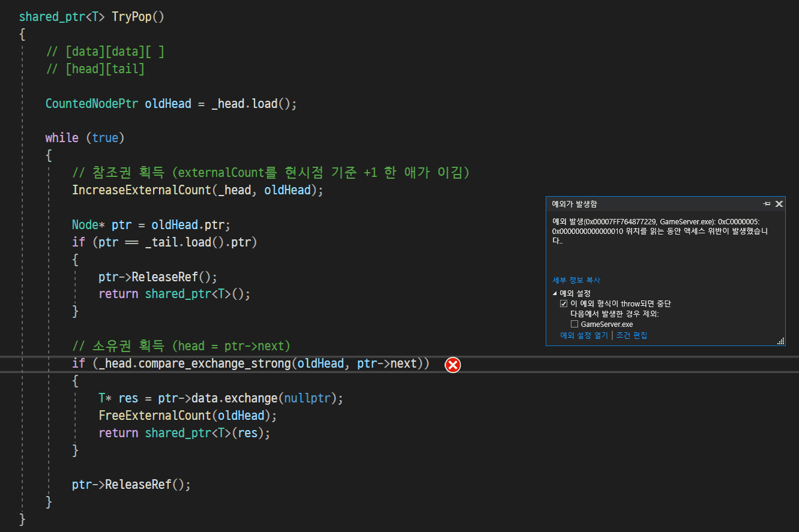
Task: Click the FreeExternalCount function call
Action: [x=155, y=415]
